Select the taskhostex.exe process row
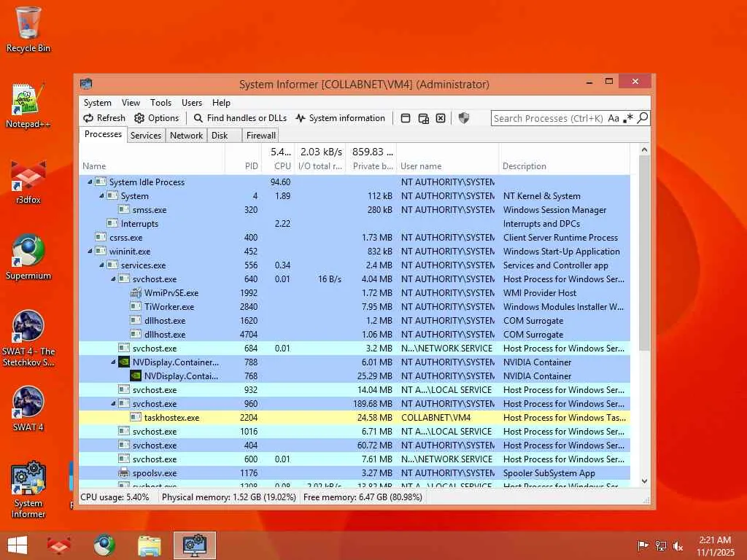The image size is (747, 560). click(355, 417)
